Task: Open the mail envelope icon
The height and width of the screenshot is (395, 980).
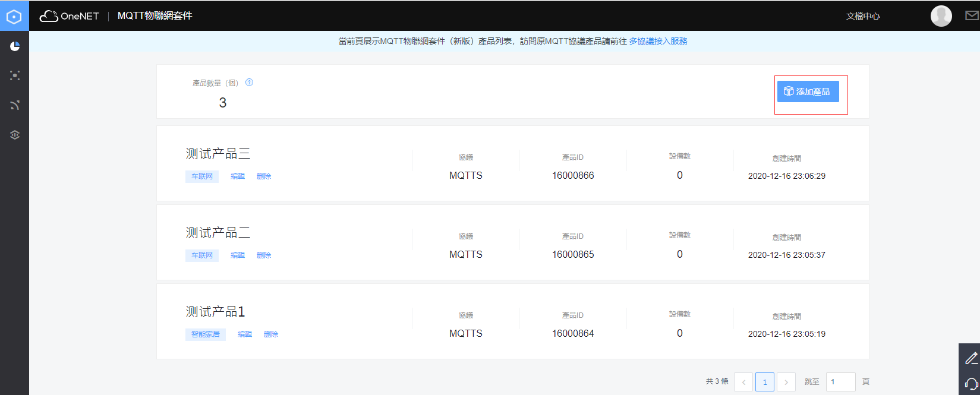Action: pyautogui.click(x=972, y=16)
